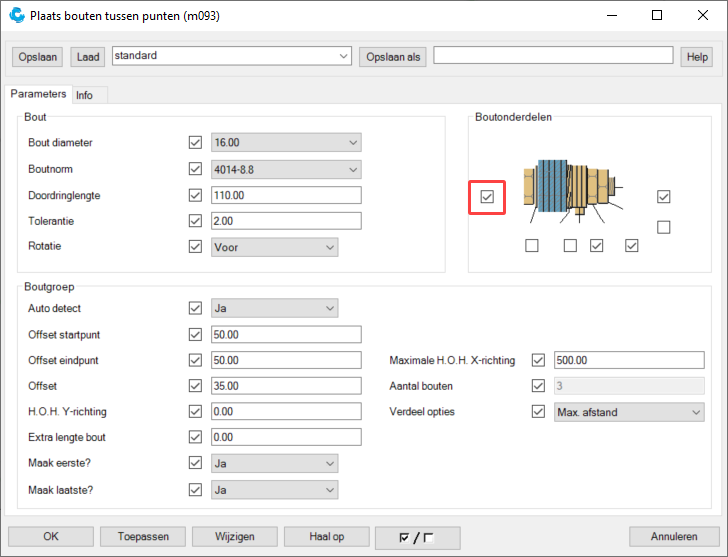Image resolution: width=728 pixels, height=557 pixels.
Task: Click the app icon in title bar
Action: coord(16,16)
